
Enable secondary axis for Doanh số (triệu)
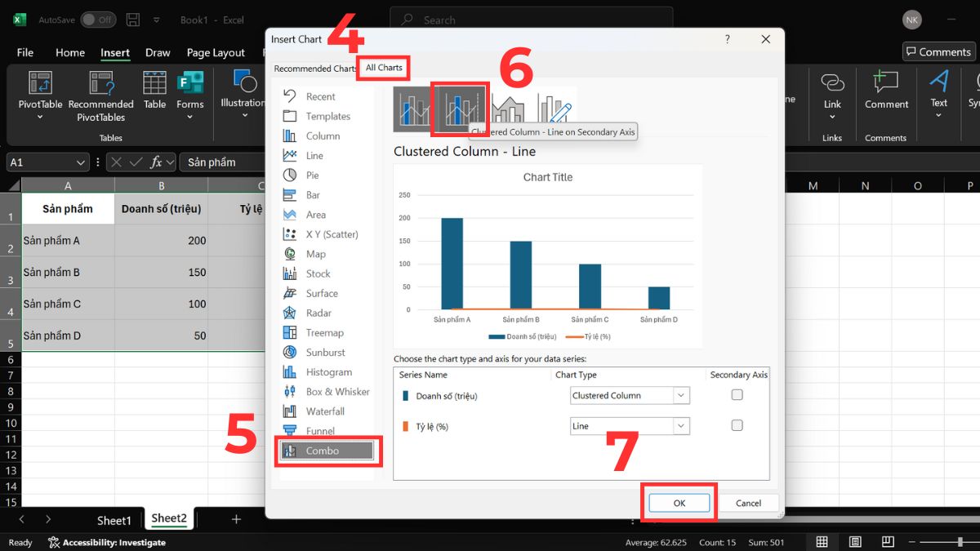click(737, 395)
